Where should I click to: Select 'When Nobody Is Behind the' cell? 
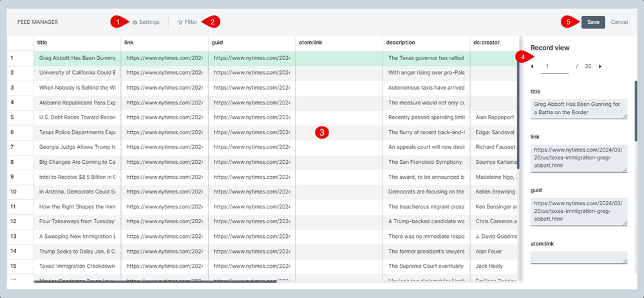coord(77,88)
